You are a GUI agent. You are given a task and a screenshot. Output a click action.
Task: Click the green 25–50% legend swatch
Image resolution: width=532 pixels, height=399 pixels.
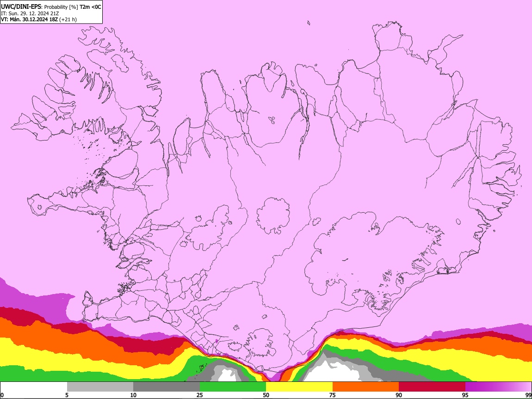coord(233,387)
